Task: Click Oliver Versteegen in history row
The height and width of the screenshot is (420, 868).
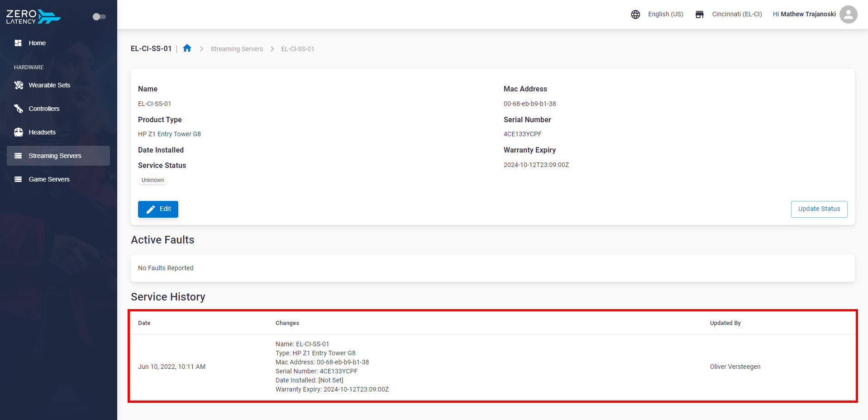Action: click(735, 367)
